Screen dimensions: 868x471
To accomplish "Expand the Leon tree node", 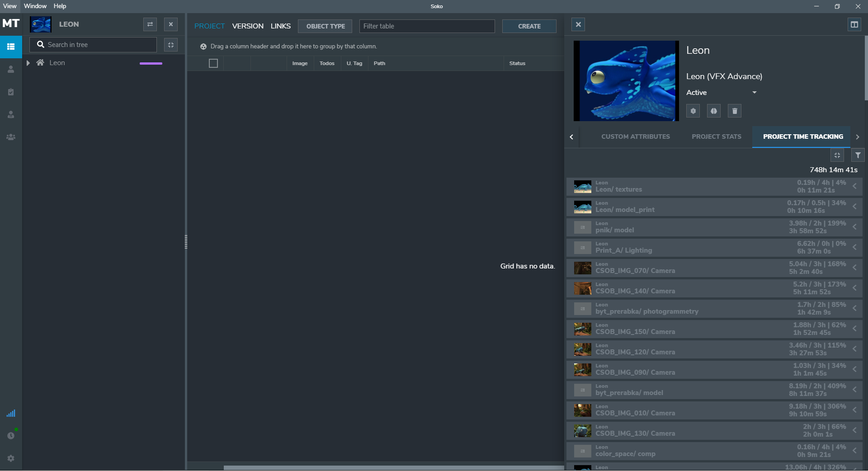I will pos(28,63).
